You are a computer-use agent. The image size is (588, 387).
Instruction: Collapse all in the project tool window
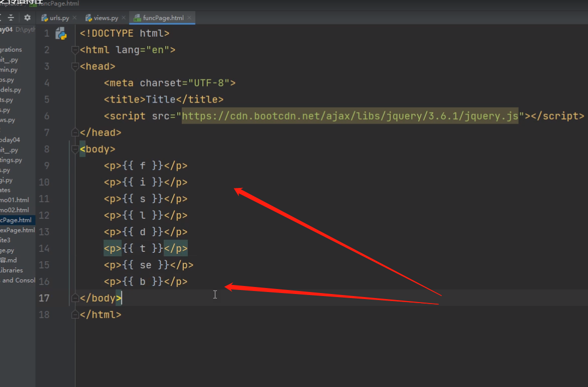point(11,18)
